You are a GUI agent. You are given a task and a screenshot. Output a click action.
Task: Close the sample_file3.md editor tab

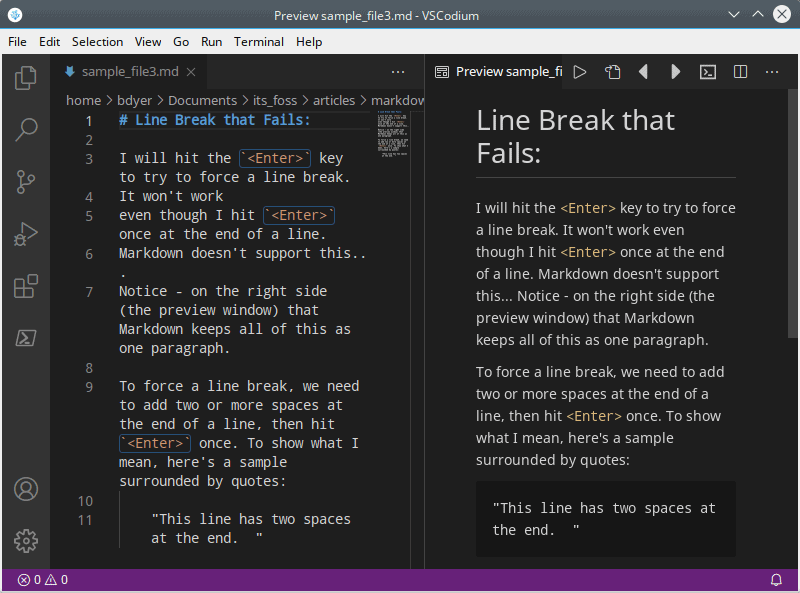click(191, 72)
